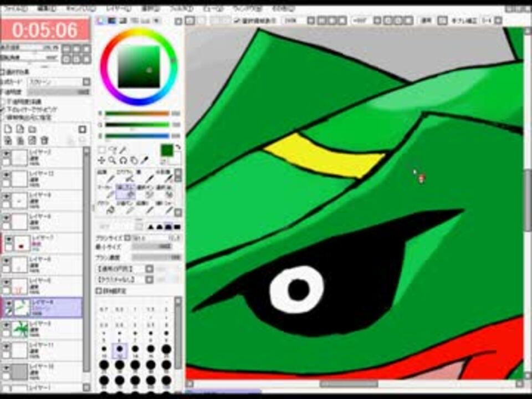Click the undo button in top toolbar
Viewport: 532px width, 399px height.
coord(190,21)
